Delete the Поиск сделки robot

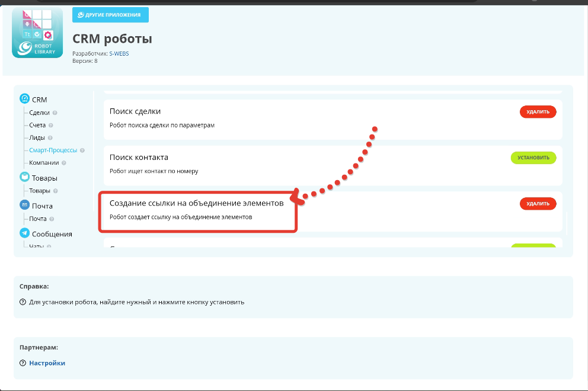[538, 111]
